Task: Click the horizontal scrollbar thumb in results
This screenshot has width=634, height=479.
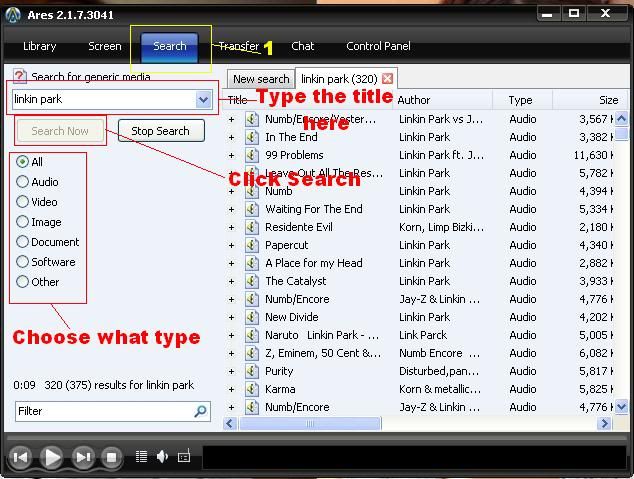Action: click(310, 424)
